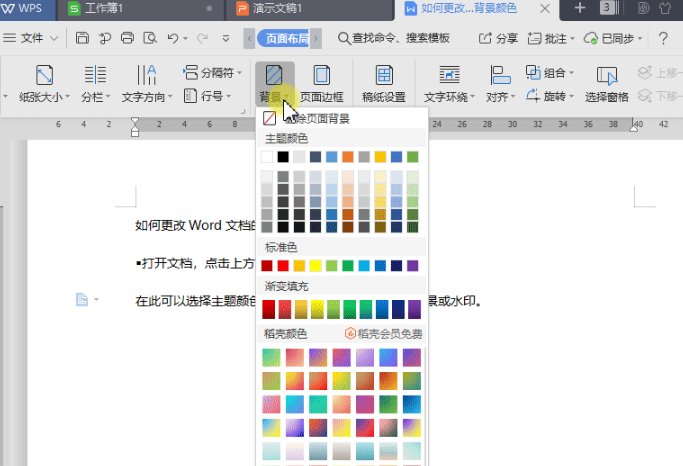
Task: Click the Print icon in quick toolbar
Action: click(127, 38)
